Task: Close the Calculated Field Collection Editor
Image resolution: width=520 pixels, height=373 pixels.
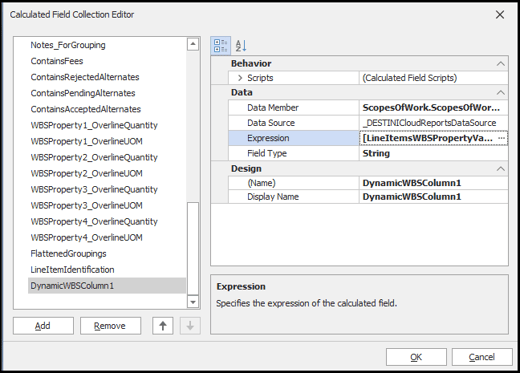Action: 500,15
